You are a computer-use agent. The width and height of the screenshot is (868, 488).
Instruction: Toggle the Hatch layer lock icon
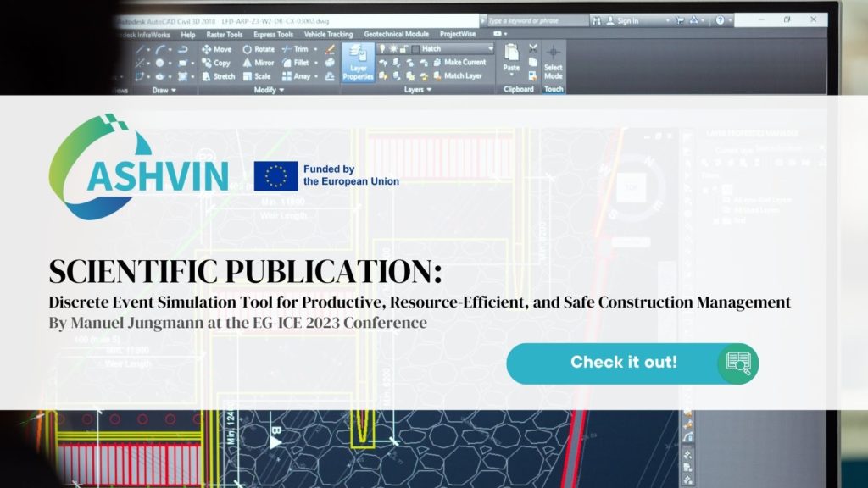pos(403,49)
